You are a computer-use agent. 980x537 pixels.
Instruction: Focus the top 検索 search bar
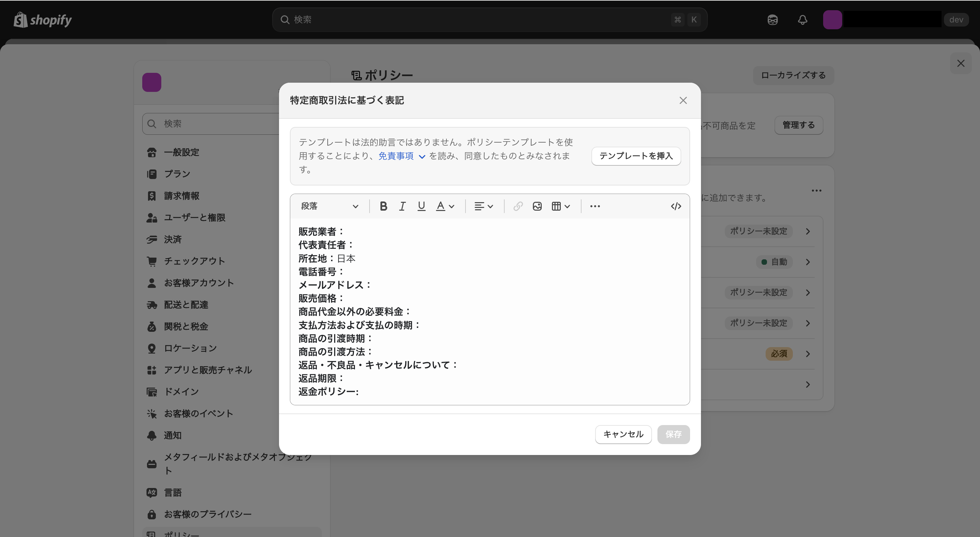pyautogui.click(x=489, y=20)
